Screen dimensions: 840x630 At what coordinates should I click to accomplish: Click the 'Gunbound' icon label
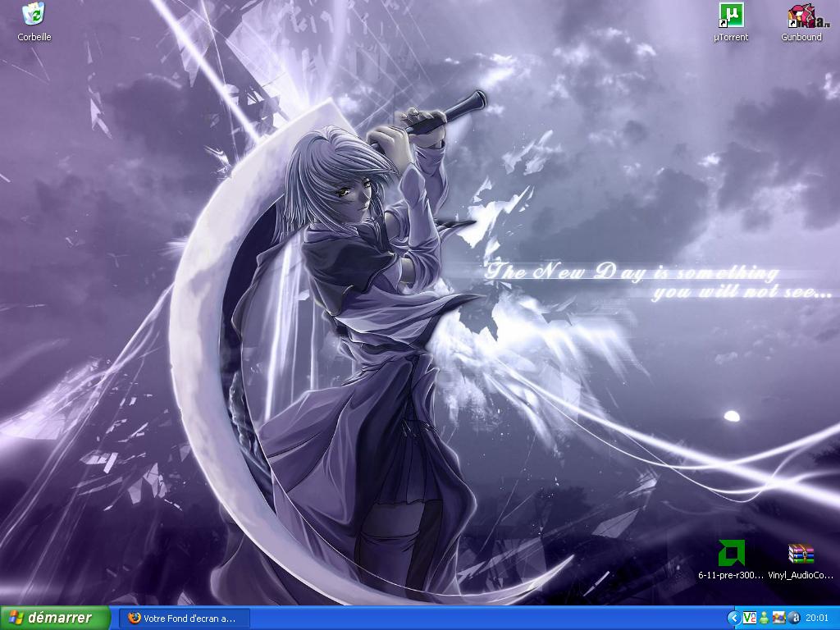point(801,37)
